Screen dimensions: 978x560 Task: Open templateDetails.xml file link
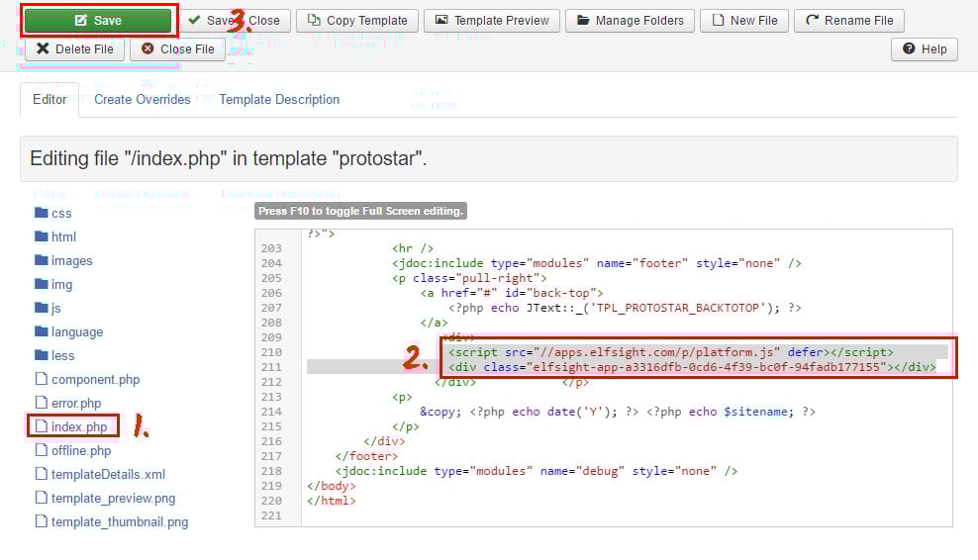point(108,474)
